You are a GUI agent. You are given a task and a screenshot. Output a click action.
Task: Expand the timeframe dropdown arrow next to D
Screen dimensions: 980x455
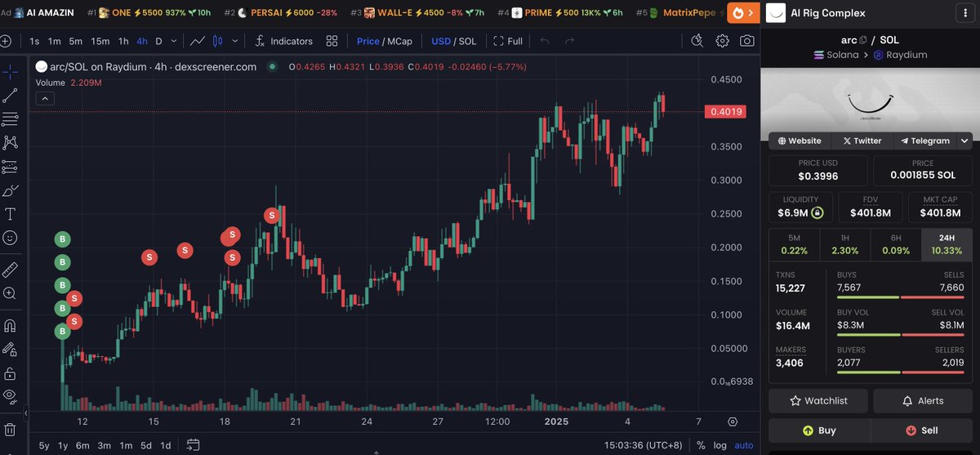tap(175, 41)
